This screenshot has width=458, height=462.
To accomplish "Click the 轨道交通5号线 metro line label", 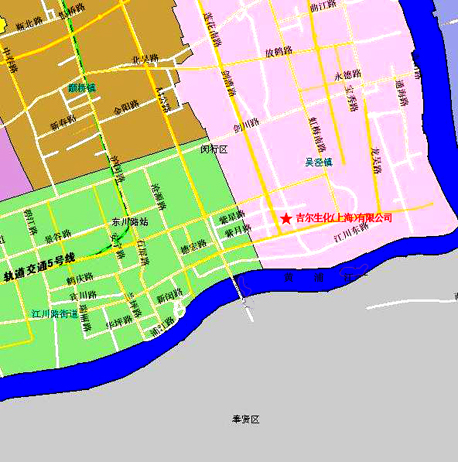I will (x=40, y=267).
